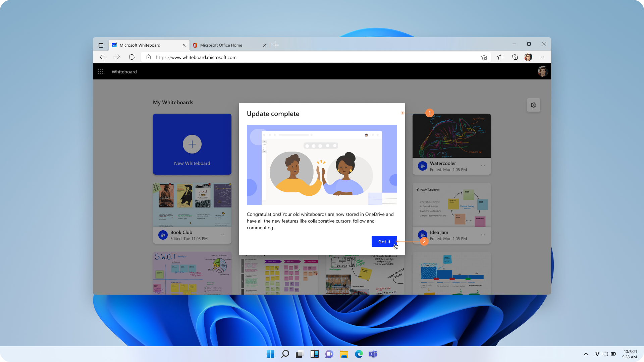Open the Whiteboard account profile picture
The width and height of the screenshot is (644, 362).
[x=542, y=71]
